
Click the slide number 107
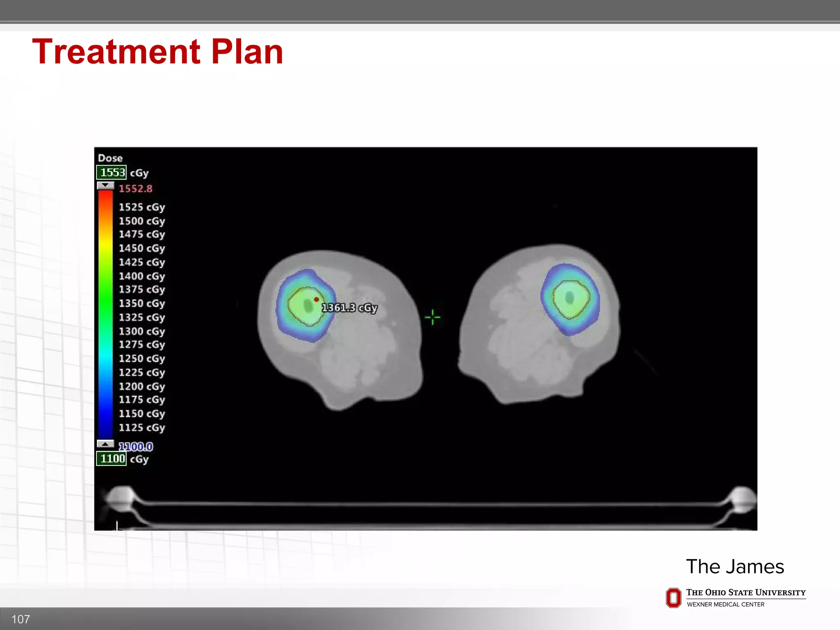pos(21,619)
